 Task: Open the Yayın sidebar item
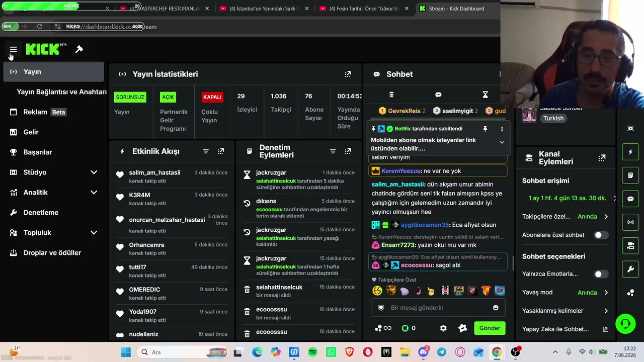53,72
